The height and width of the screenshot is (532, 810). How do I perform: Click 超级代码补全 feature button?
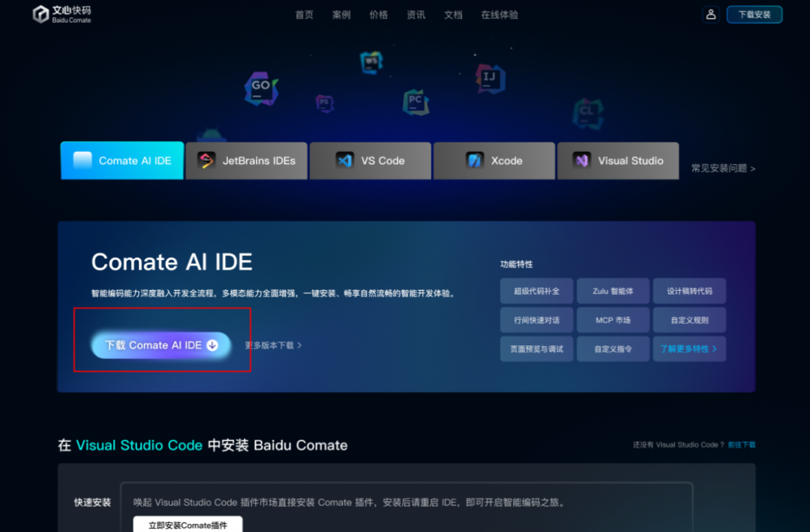tap(537, 291)
